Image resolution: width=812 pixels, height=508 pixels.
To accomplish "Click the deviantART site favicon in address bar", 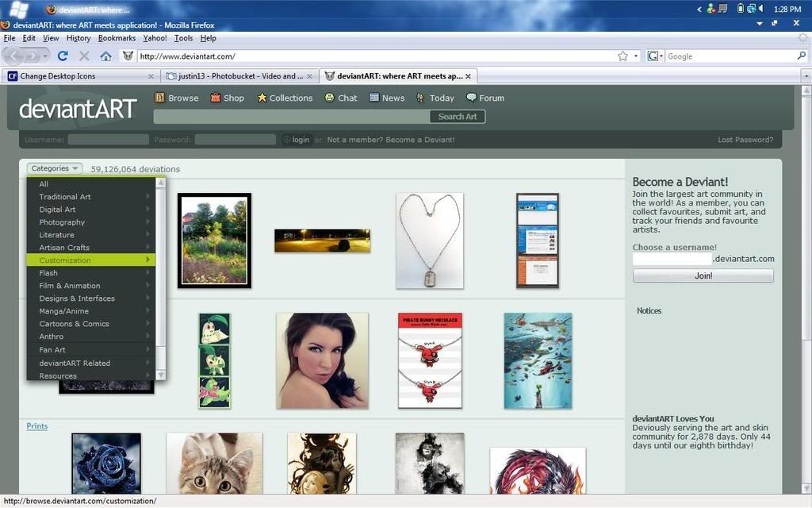I will 128,56.
